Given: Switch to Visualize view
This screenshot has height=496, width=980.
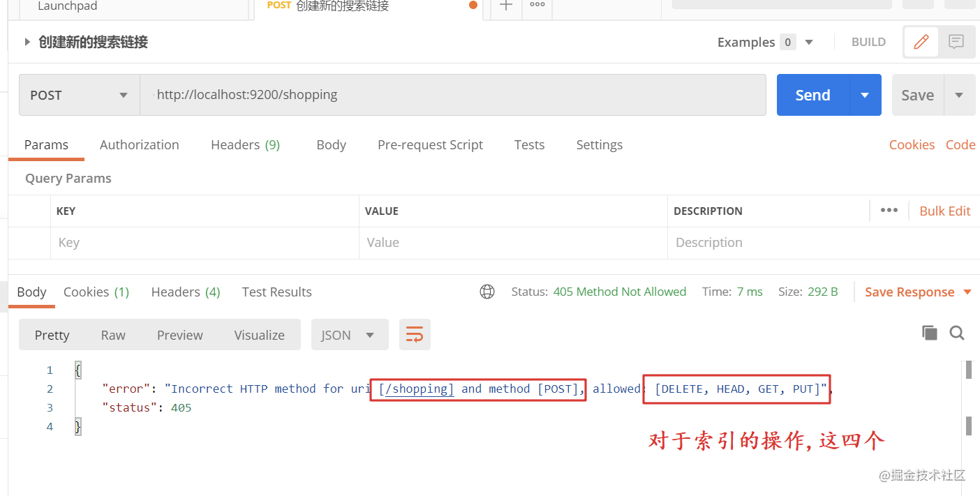Looking at the screenshot, I should click(x=260, y=335).
